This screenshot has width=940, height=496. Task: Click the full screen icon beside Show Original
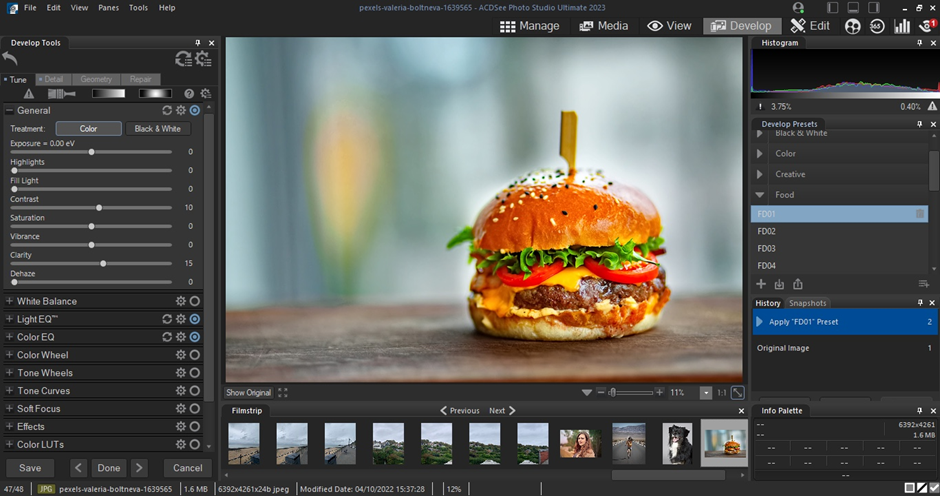(283, 393)
